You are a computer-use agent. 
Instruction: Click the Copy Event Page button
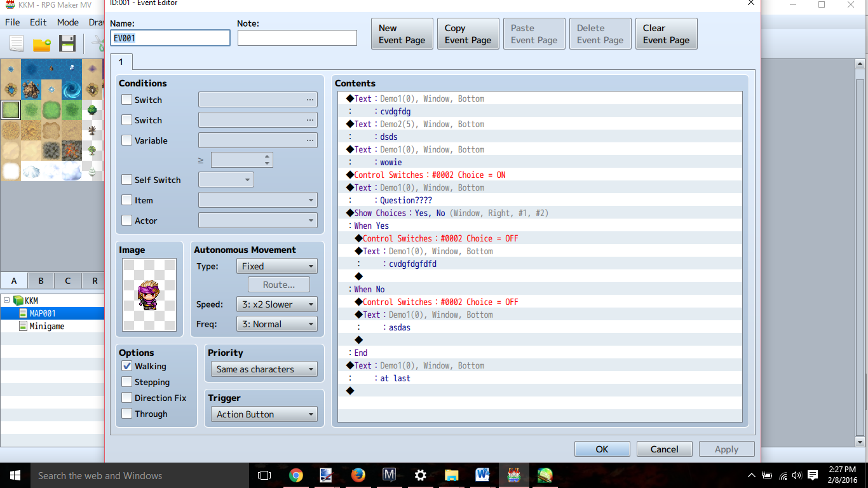pos(468,34)
